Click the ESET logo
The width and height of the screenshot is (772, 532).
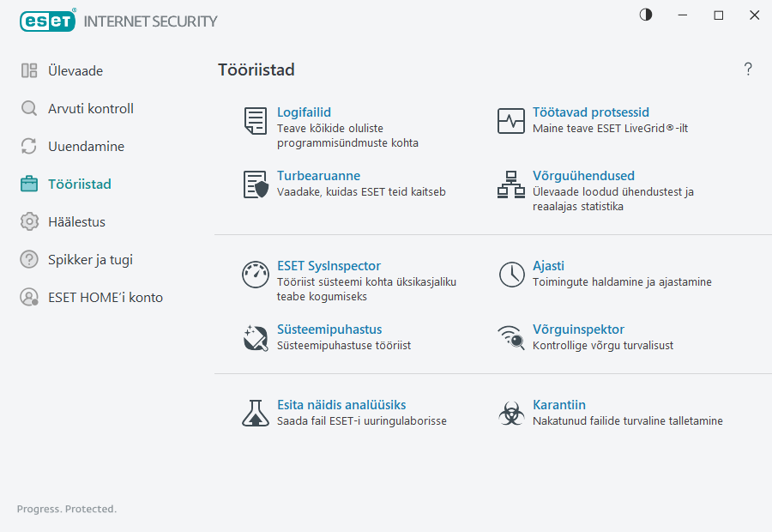47,21
